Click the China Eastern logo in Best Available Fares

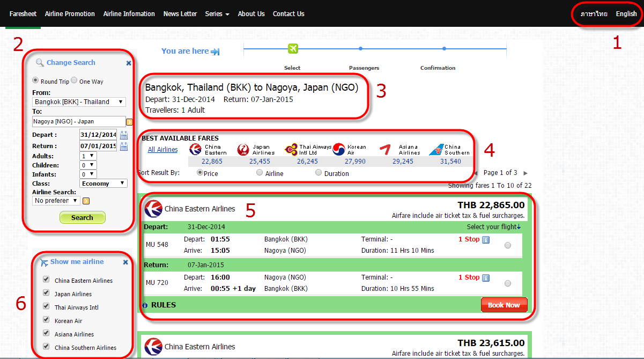click(196, 149)
